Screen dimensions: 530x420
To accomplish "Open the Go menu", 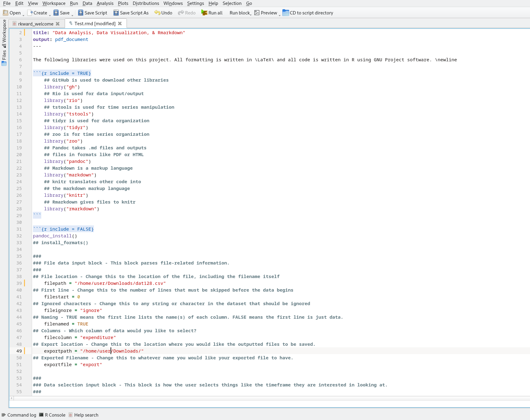I will tap(249, 3).
